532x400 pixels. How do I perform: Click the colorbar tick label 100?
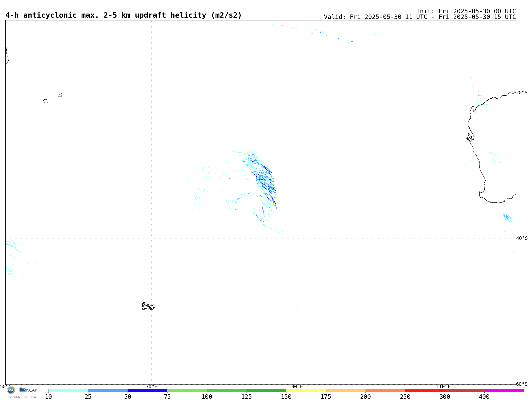pyautogui.click(x=207, y=397)
